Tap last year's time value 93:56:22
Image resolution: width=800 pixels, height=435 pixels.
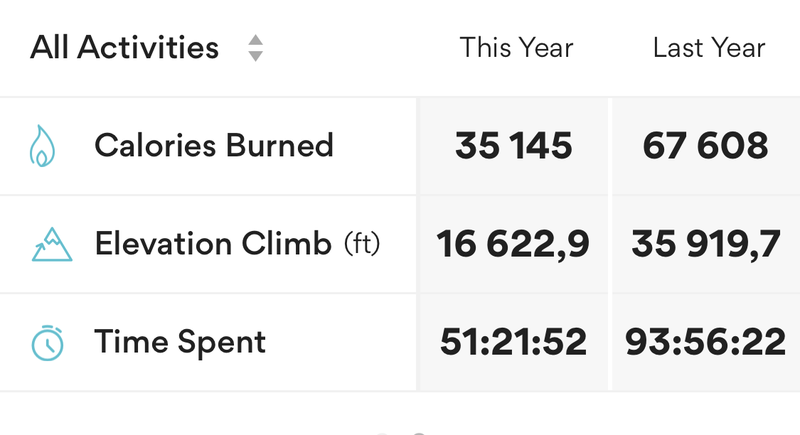[x=705, y=342]
